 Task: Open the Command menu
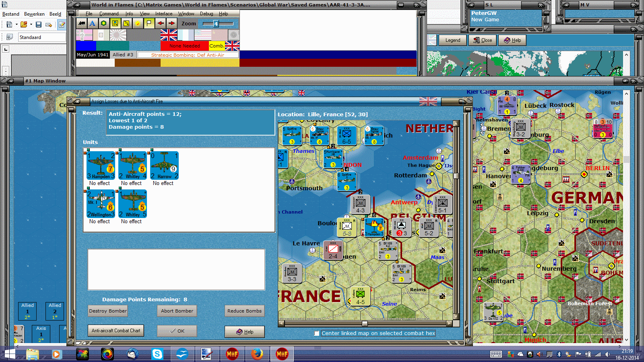click(x=109, y=14)
